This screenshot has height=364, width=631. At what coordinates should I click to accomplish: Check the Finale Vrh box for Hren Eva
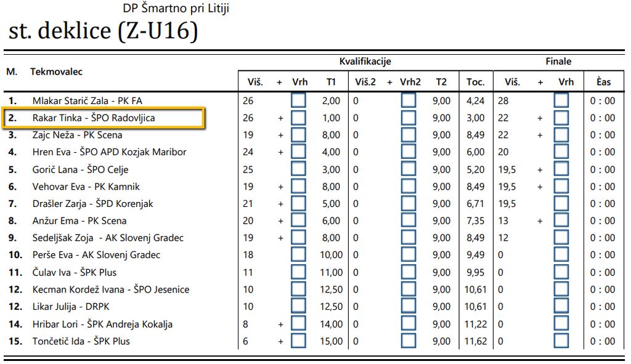tap(561, 152)
